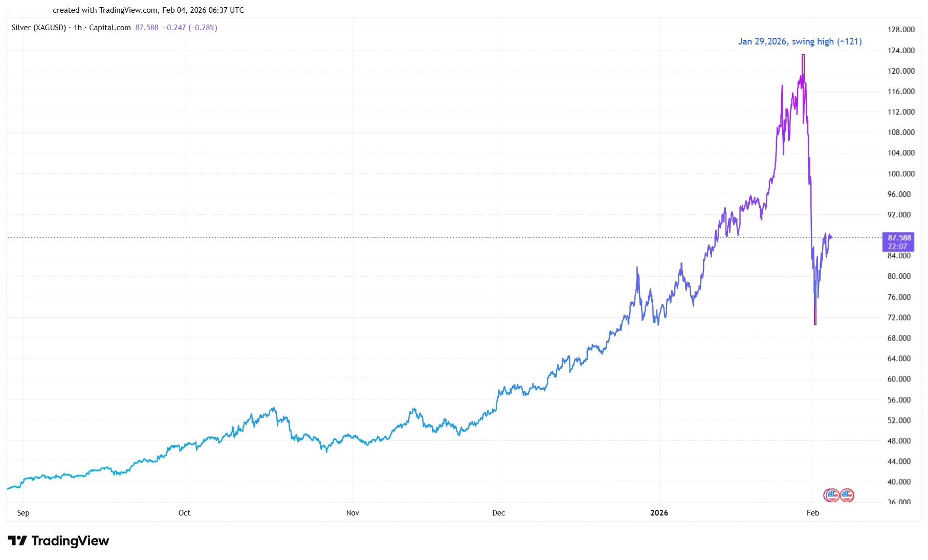Open the right US flag economic event

[x=847, y=495]
